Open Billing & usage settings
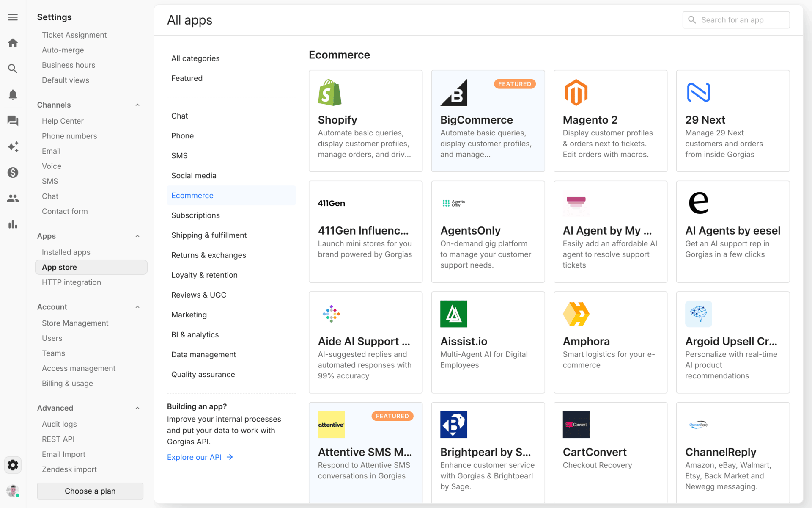The height and width of the screenshot is (508, 812). [91, 384]
